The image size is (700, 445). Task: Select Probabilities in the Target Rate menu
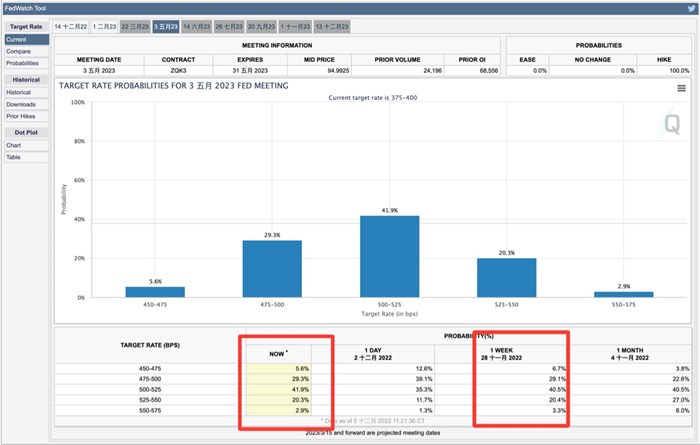23,62
